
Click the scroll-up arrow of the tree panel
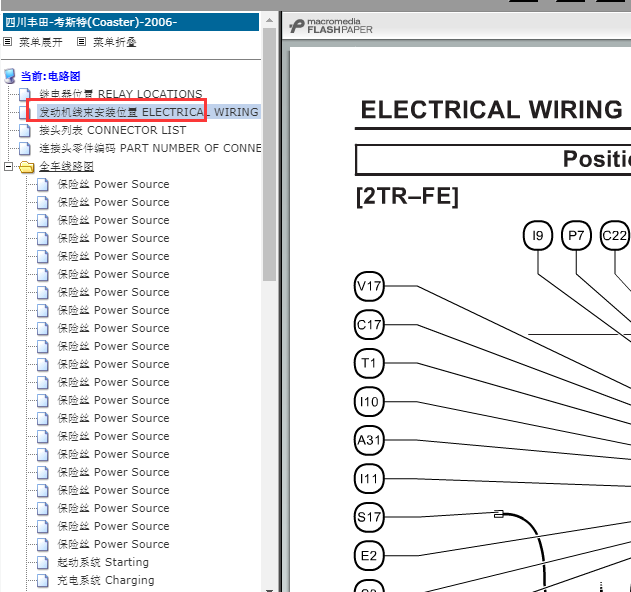coord(269,20)
